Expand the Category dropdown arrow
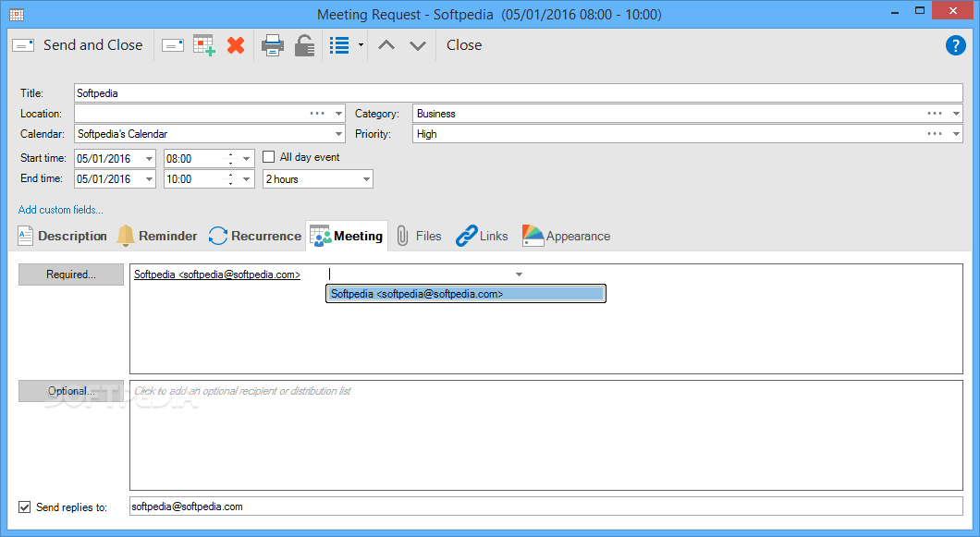Image resolution: width=980 pixels, height=537 pixels. coord(956,114)
